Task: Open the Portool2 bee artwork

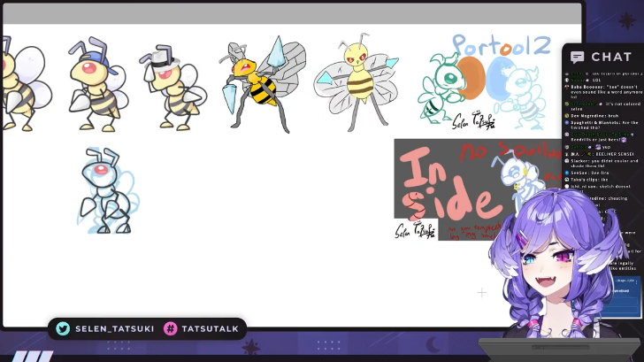Action: pos(485,82)
